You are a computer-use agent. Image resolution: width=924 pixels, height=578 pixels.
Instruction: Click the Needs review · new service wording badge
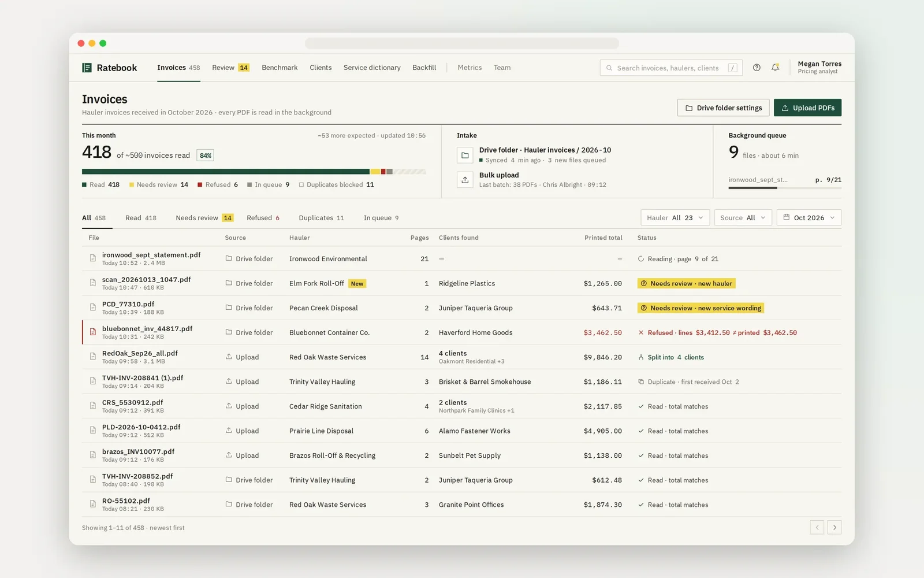[701, 308]
